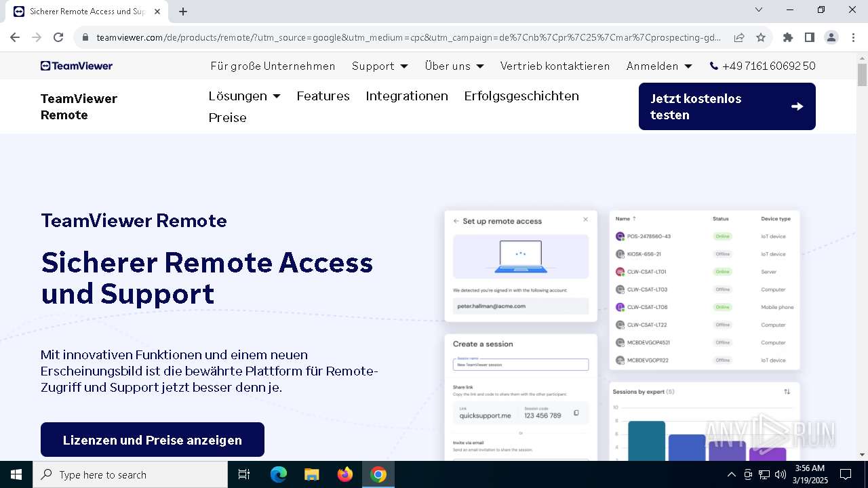Viewport: 868px width, 488px height.
Task: Expand the Über uns menu
Action: pyautogui.click(x=454, y=66)
